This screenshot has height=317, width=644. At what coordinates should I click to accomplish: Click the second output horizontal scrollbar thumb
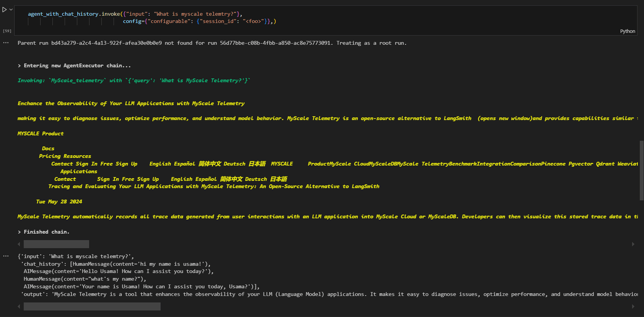pyautogui.click(x=92, y=306)
